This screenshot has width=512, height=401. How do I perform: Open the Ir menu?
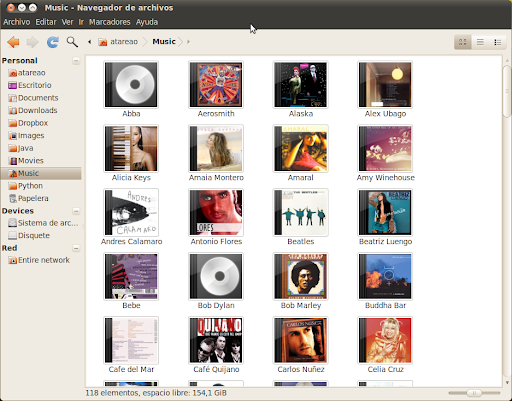pos(81,22)
